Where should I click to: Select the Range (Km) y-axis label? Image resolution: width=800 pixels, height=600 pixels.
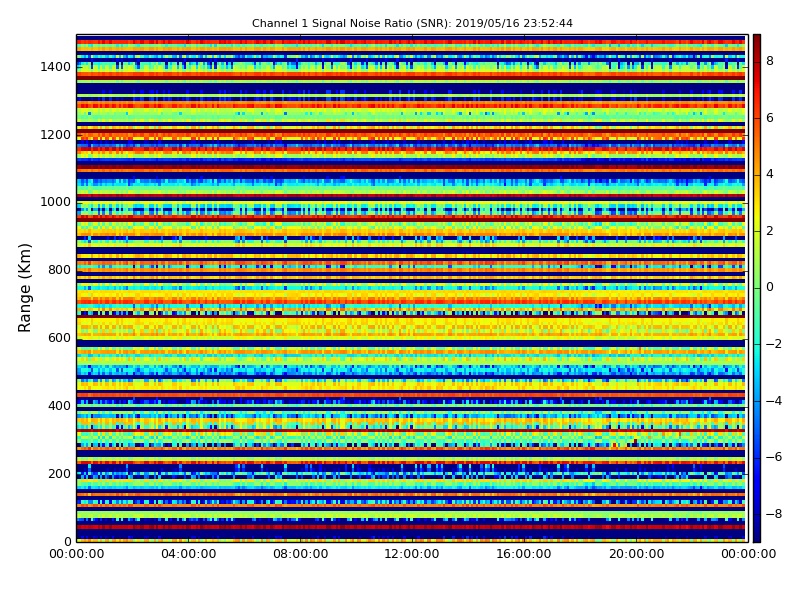click(x=24, y=288)
